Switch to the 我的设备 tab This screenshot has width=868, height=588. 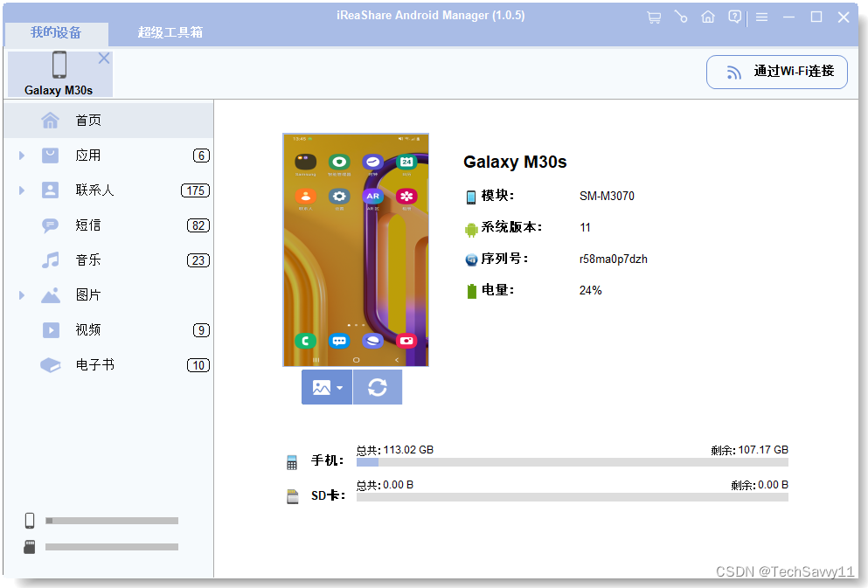pyautogui.click(x=56, y=32)
